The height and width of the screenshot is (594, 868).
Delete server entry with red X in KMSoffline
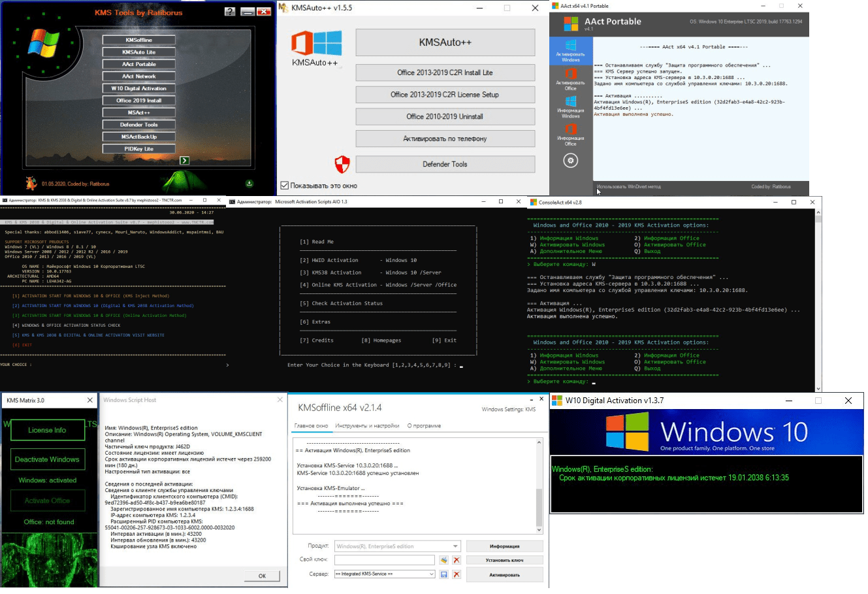[457, 574]
